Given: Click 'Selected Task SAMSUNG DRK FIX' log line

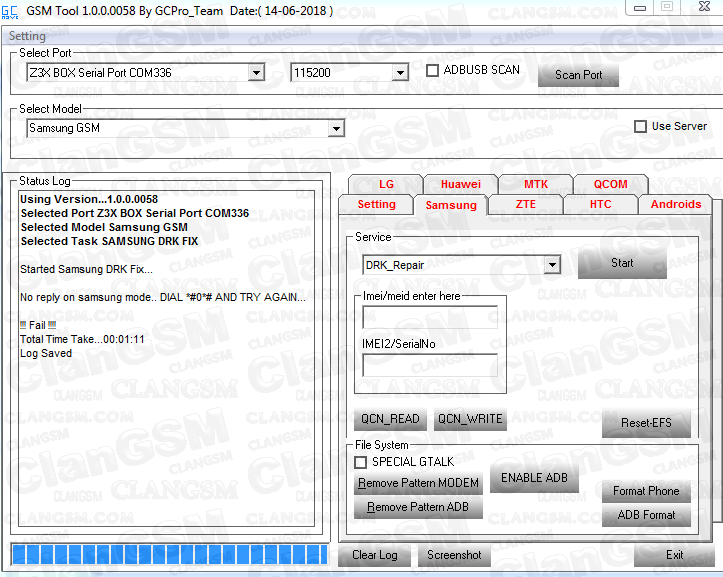Looking at the screenshot, I should coord(109,241).
